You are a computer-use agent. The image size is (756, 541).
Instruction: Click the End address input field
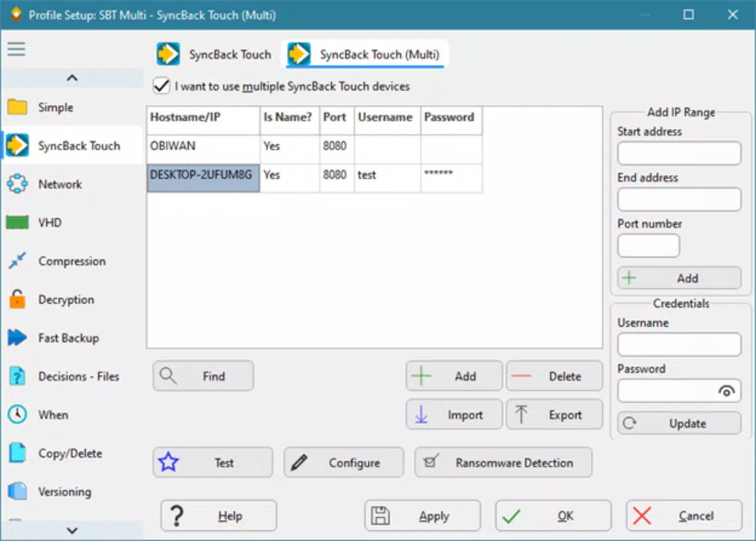pyautogui.click(x=679, y=199)
